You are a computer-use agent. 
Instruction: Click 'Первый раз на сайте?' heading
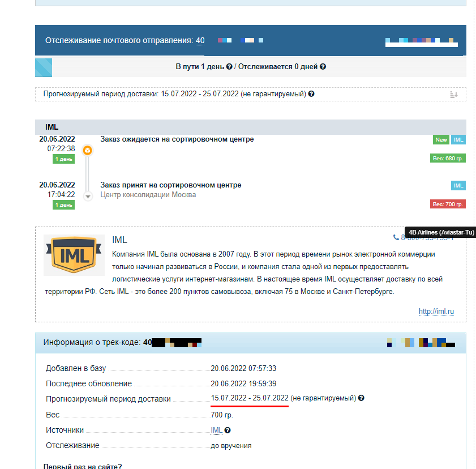[x=83, y=466]
